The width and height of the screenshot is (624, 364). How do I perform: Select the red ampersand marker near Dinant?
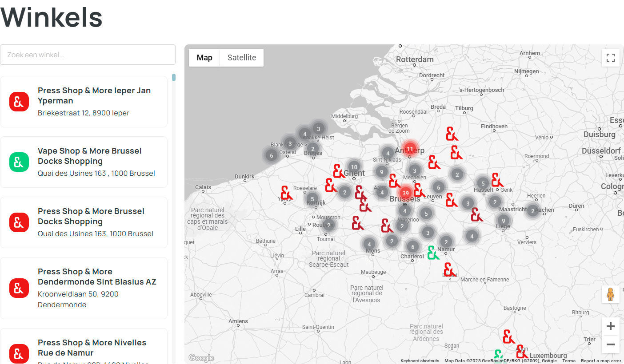(x=450, y=269)
